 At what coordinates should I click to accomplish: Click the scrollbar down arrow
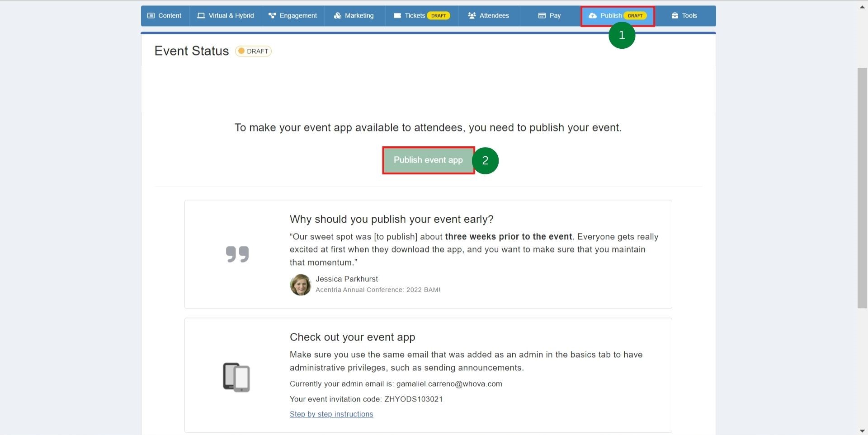coord(862,430)
